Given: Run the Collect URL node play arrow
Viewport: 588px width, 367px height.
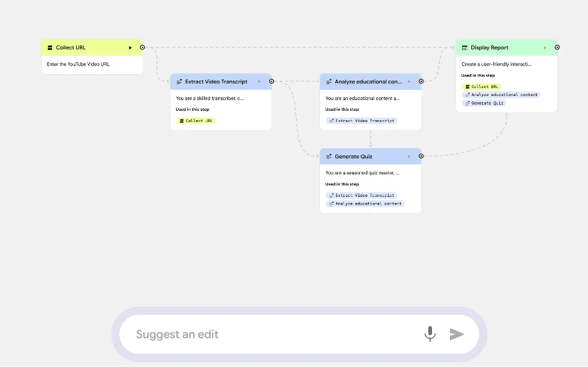Looking at the screenshot, I should (x=131, y=48).
